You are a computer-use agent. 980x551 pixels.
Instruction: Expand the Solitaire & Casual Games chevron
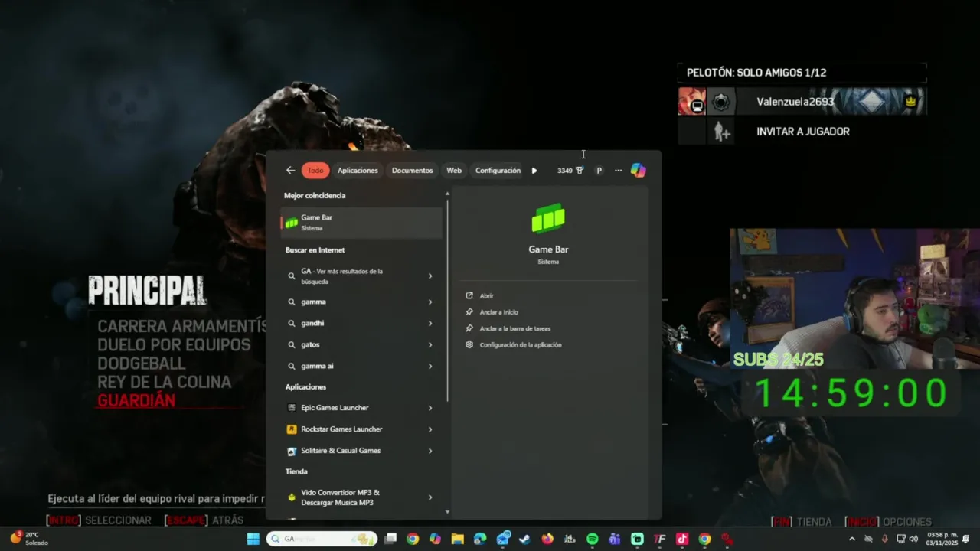pos(430,451)
